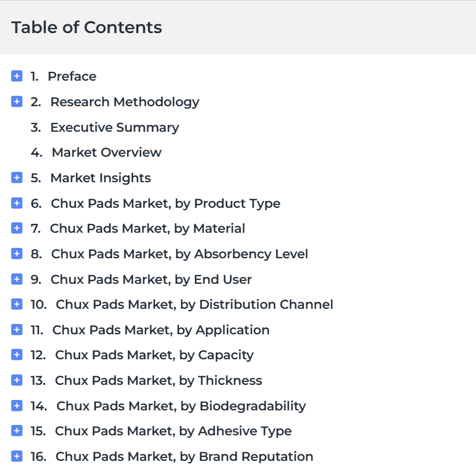The height and width of the screenshot is (469, 476).
Task: Expand Chux Pads Market, by Adhesive Type
Action: tap(17, 431)
